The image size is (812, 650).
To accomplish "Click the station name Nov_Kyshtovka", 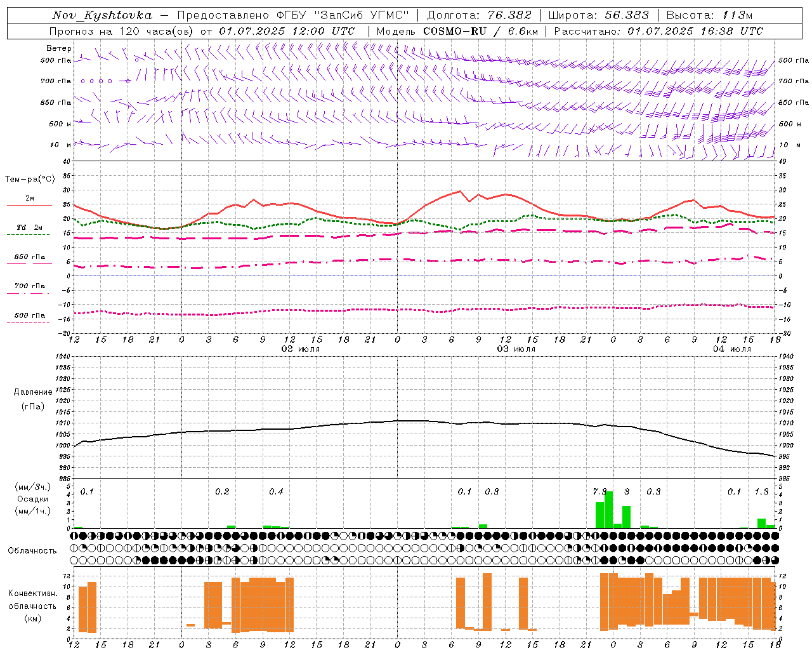I will tap(102, 15).
